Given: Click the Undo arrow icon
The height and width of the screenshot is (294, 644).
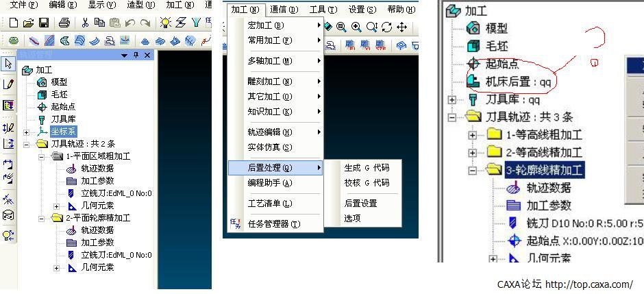Looking at the screenshot, I should [130, 23].
